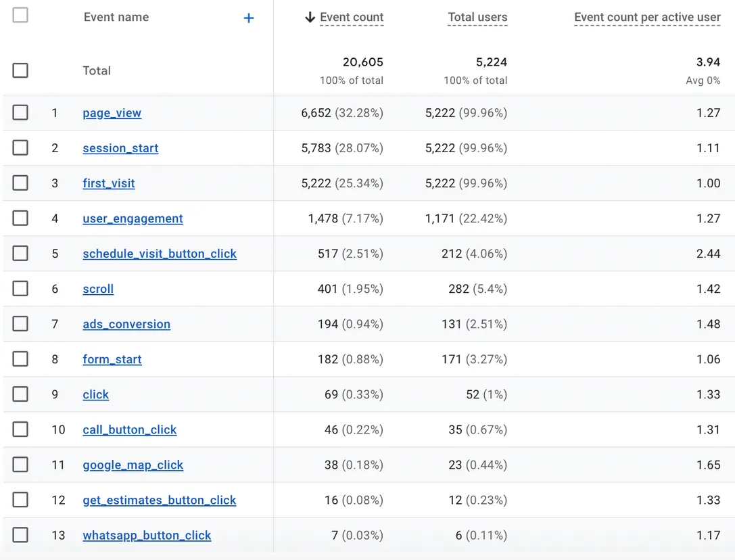Open the first_visit event link
Image resolution: width=735 pixels, height=560 pixels.
pyautogui.click(x=109, y=183)
